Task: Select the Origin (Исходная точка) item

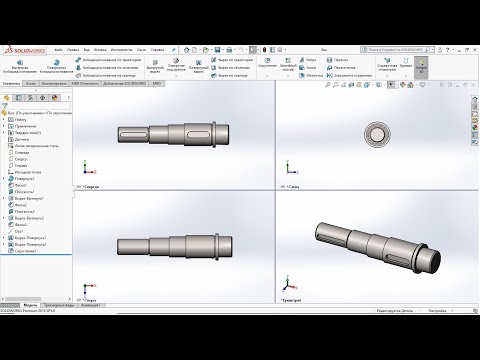Action: pos(25,172)
